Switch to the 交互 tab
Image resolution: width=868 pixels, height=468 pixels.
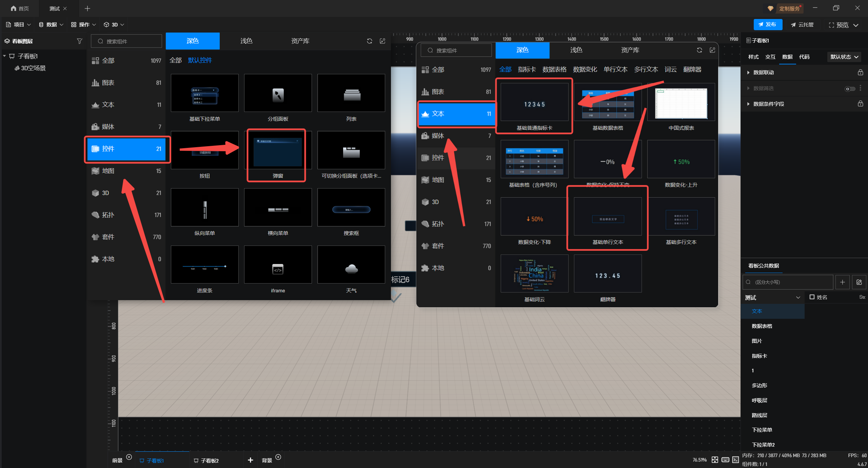click(x=770, y=57)
